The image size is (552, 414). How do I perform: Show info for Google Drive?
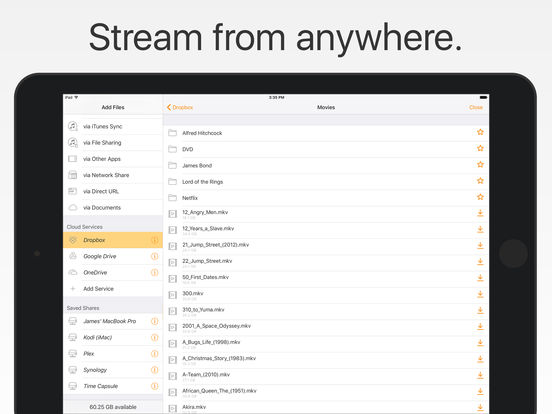click(x=155, y=256)
